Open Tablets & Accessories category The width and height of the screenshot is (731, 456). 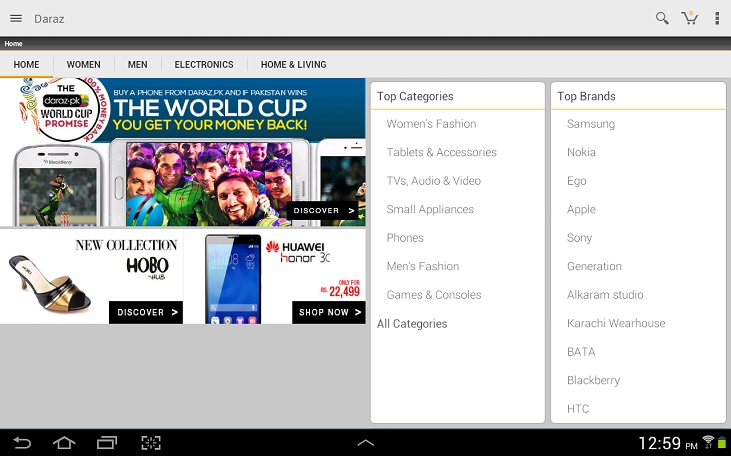click(x=441, y=153)
